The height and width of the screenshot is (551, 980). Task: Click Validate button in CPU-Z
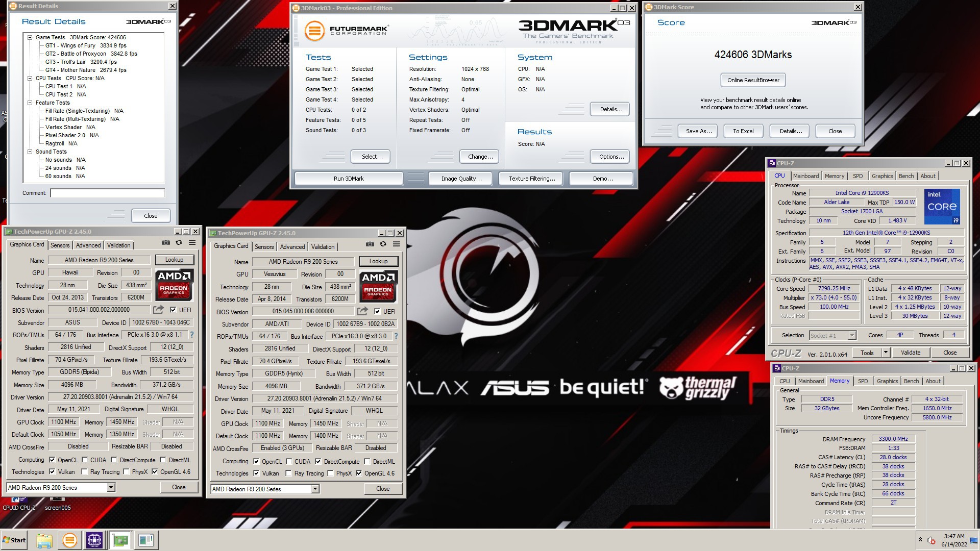tap(910, 353)
